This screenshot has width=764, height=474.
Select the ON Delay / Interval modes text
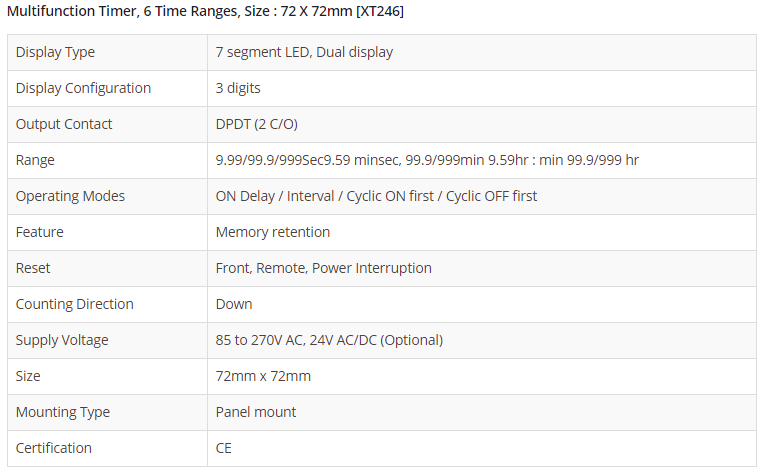(376, 196)
